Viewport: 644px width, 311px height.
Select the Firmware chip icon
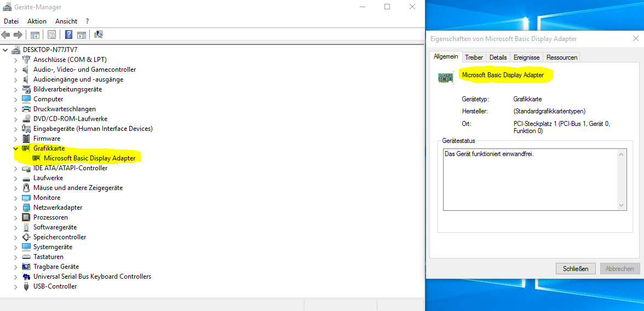coord(26,139)
